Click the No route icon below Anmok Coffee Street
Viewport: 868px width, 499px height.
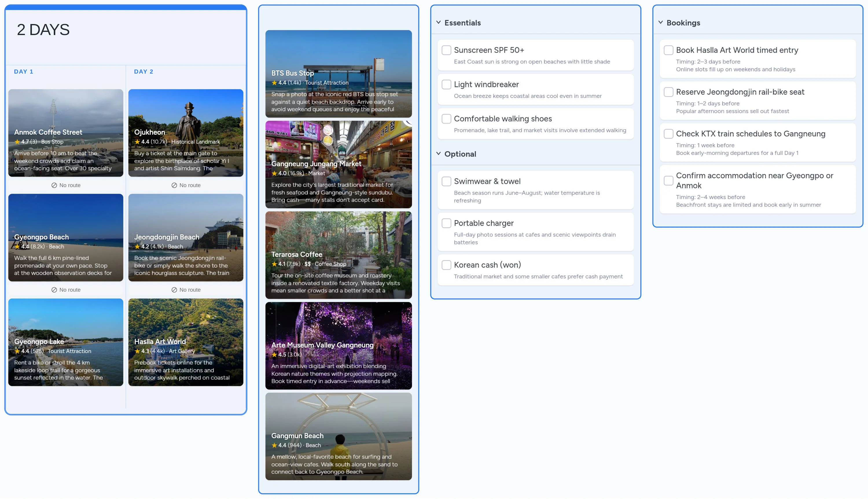(55, 185)
